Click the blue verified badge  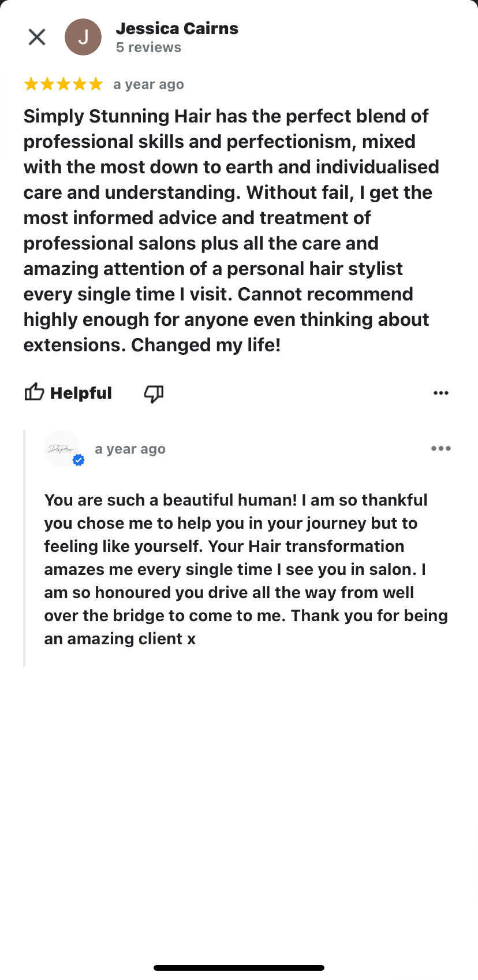coord(79,460)
